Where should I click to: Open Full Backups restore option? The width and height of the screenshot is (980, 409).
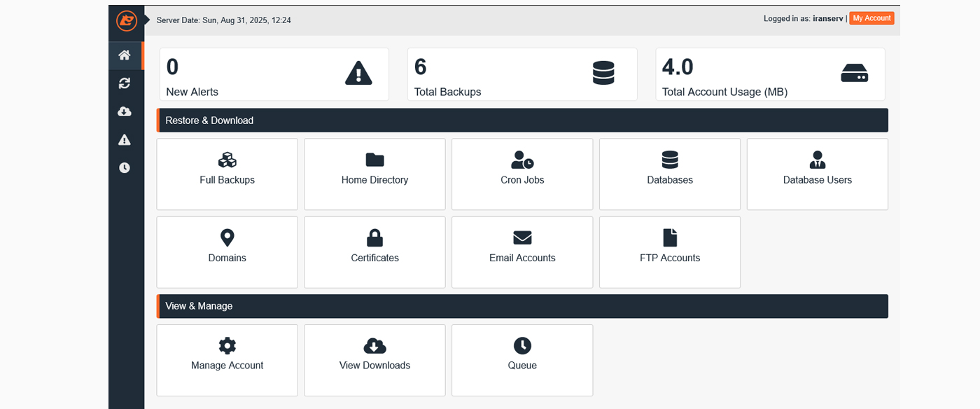tap(227, 174)
